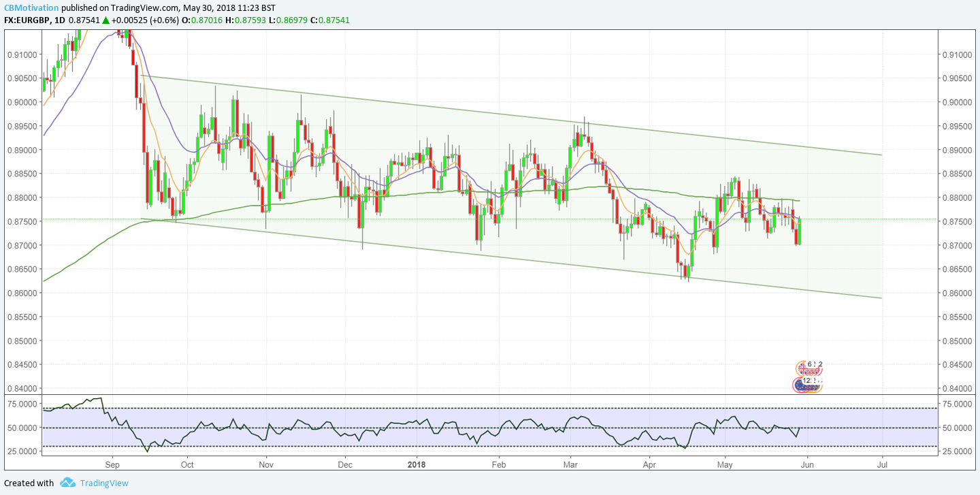
Task: Click the Dec label on time axis
Action: point(344,465)
